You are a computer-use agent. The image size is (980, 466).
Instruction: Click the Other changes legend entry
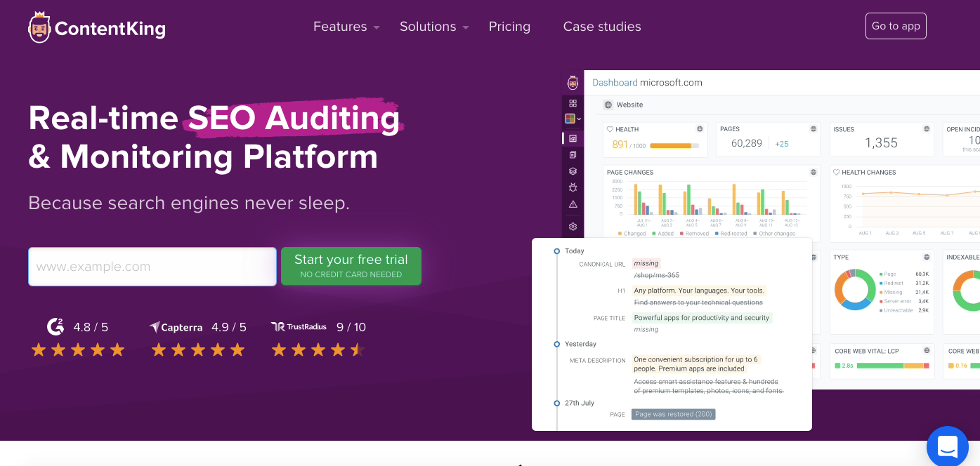(774, 234)
